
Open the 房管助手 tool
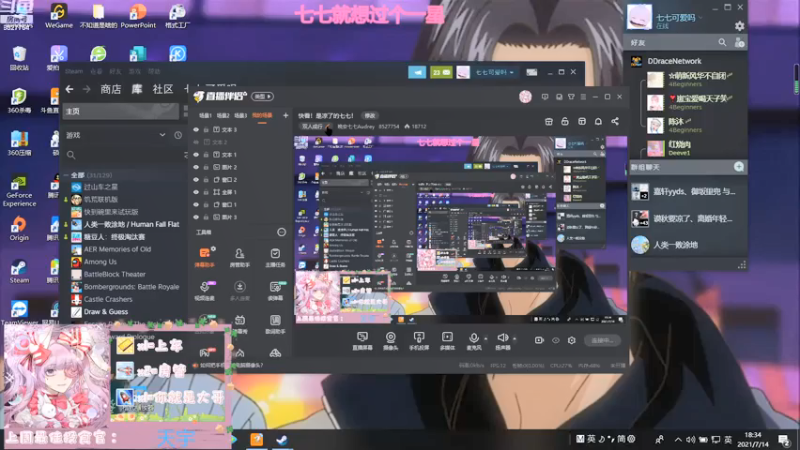pos(239,257)
